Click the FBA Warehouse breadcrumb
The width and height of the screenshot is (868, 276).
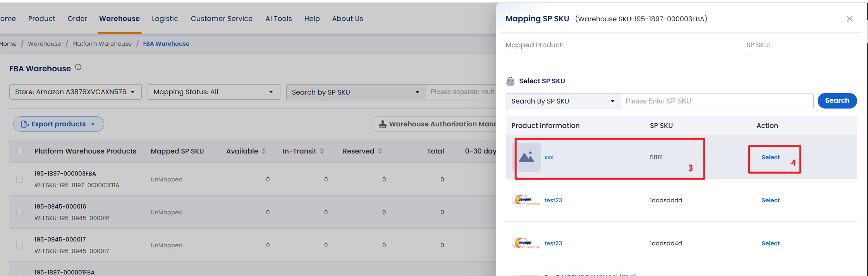pyautogui.click(x=166, y=44)
